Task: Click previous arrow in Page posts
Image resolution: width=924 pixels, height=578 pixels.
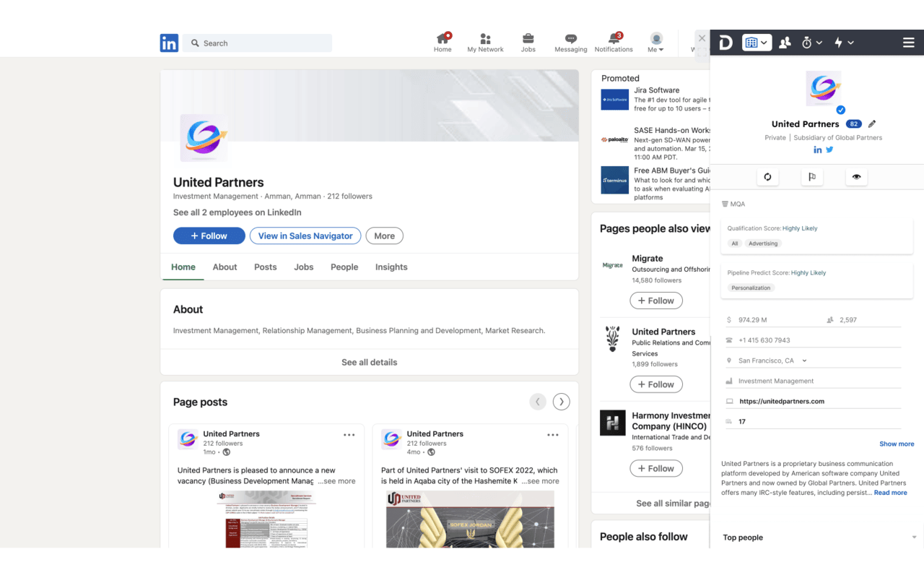Action: click(538, 402)
